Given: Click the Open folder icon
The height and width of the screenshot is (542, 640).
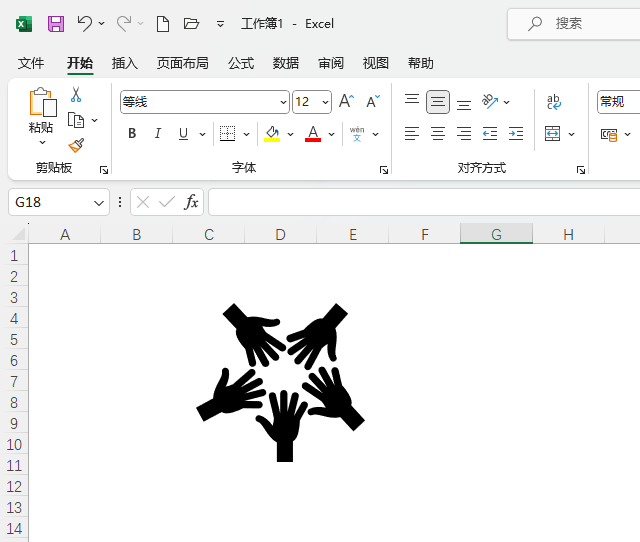Looking at the screenshot, I should point(191,24).
